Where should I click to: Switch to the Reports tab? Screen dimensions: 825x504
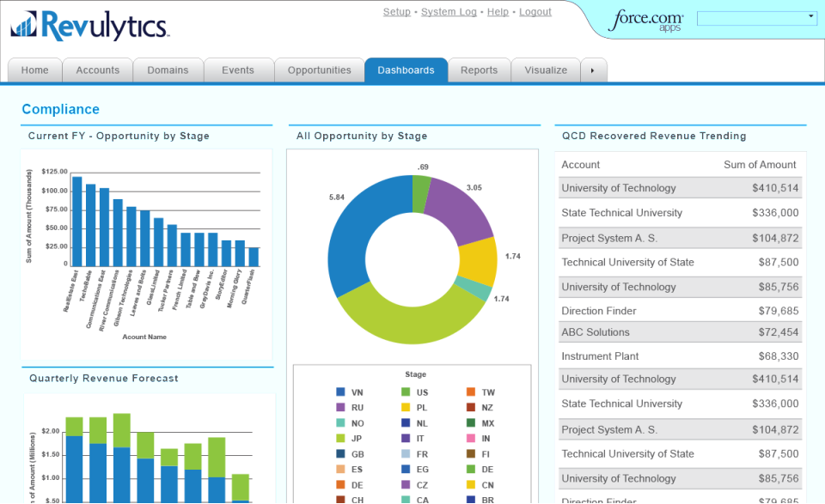(479, 70)
